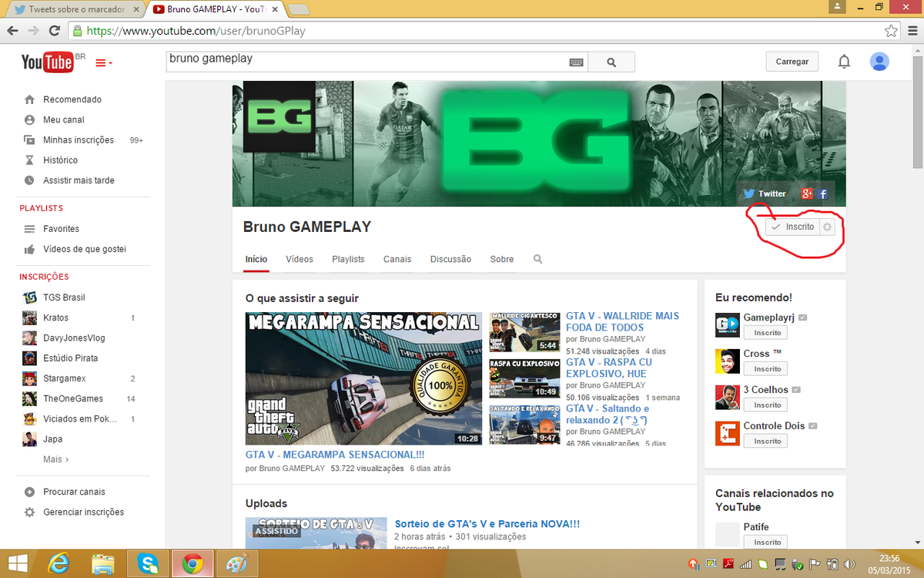Open GTA V - Saltando e relaxando 2 title
924x578 pixels.
[x=608, y=414]
